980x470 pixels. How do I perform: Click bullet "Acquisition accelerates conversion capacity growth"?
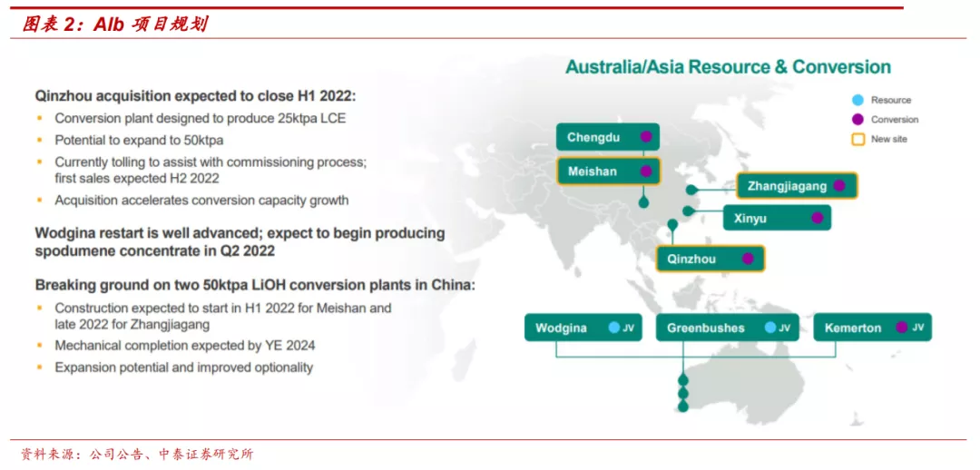coord(201,201)
